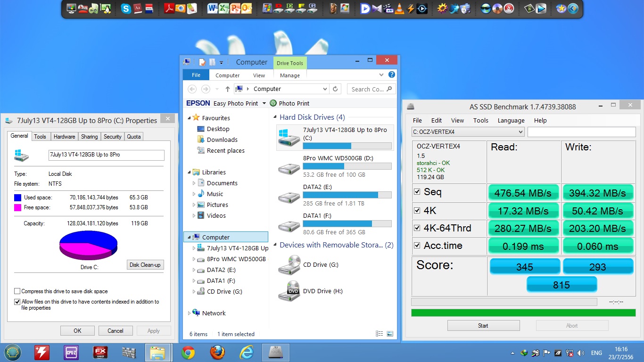Open Outlook from the dock

point(246,8)
